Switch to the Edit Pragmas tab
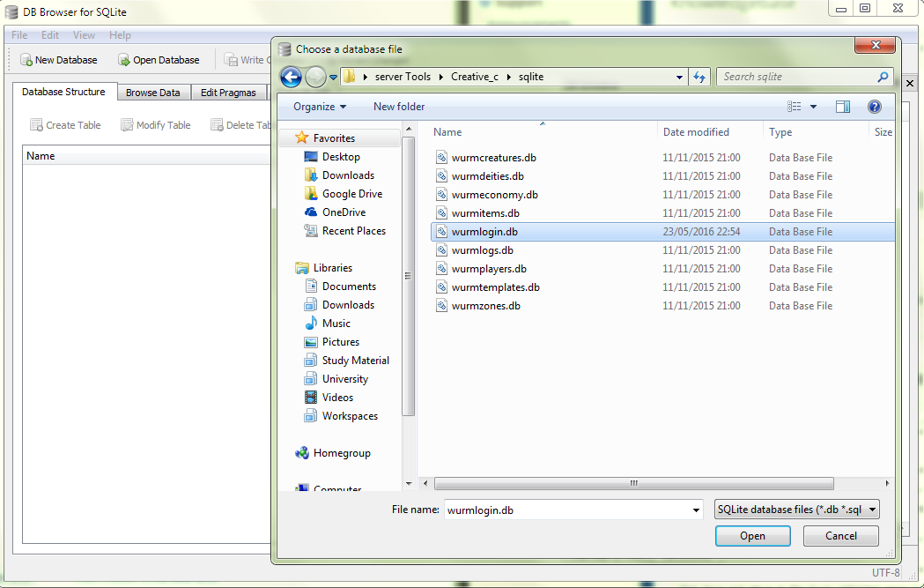Screen dimensions: 924x588 click(228, 93)
